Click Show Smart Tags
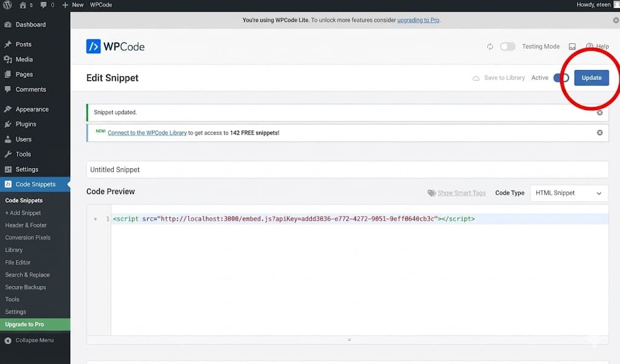Screen dimensions: 620x364 click(461, 192)
